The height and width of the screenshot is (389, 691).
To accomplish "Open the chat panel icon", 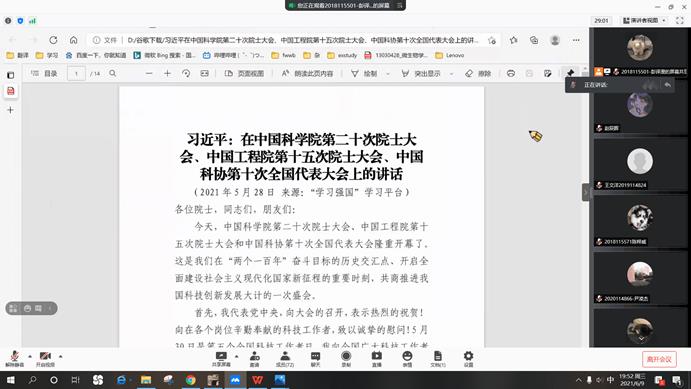I will (316, 359).
